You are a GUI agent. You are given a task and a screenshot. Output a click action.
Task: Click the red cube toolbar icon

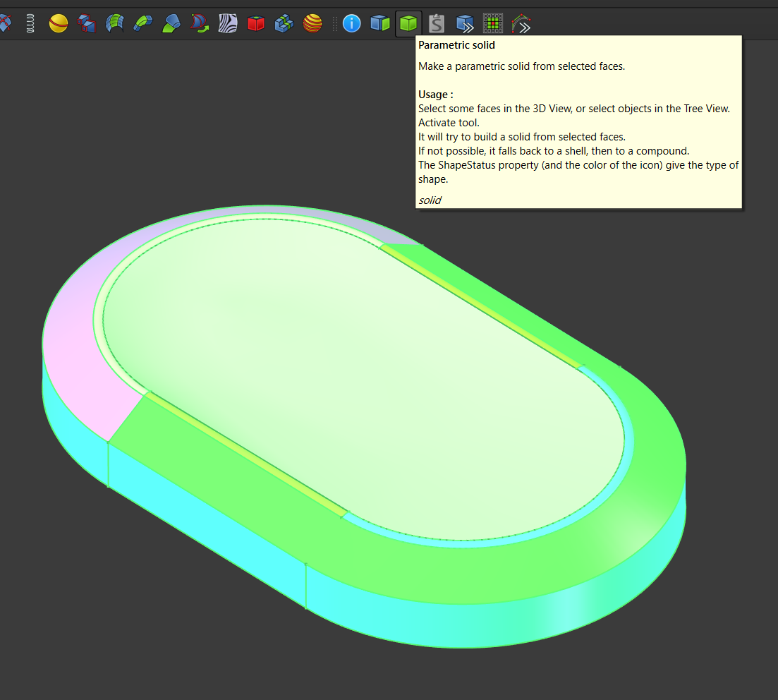click(x=256, y=24)
